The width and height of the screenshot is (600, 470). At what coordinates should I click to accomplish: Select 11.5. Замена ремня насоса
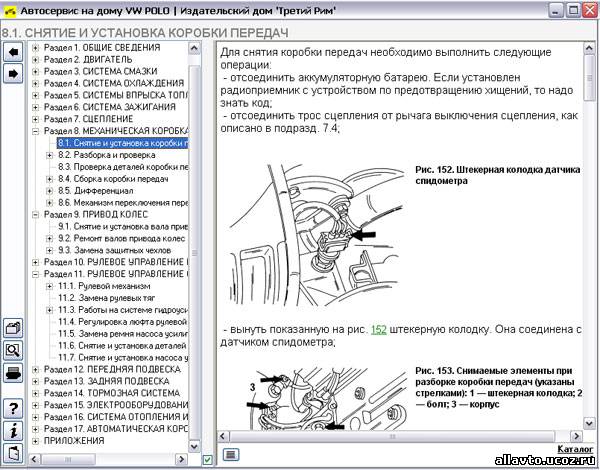click(x=123, y=334)
